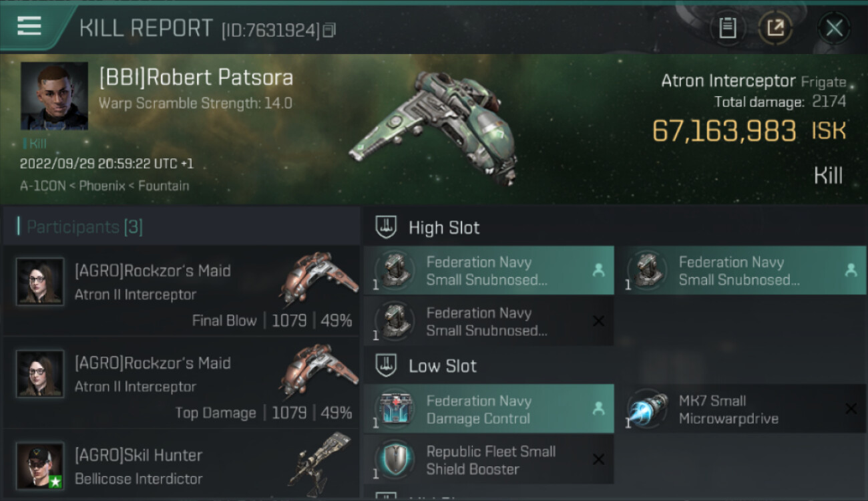View Robert Patsora's character portrait
The width and height of the screenshot is (868, 501).
pos(54,96)
